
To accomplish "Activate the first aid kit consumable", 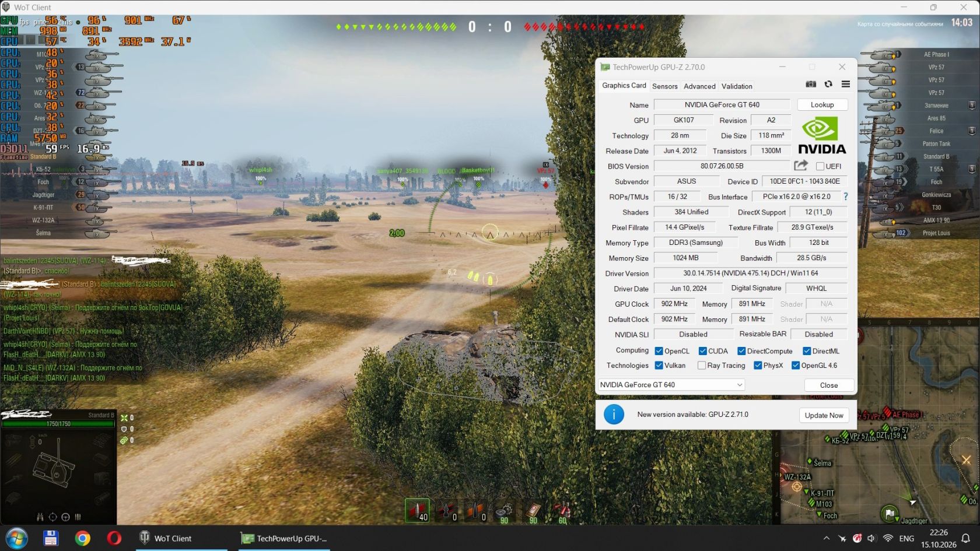I will click(x=533, y=511).
